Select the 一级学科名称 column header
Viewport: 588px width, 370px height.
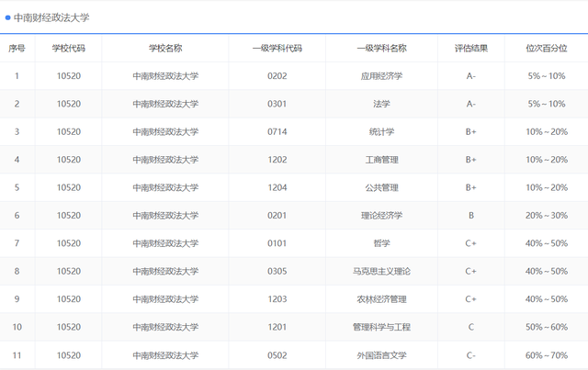point(382,48)
